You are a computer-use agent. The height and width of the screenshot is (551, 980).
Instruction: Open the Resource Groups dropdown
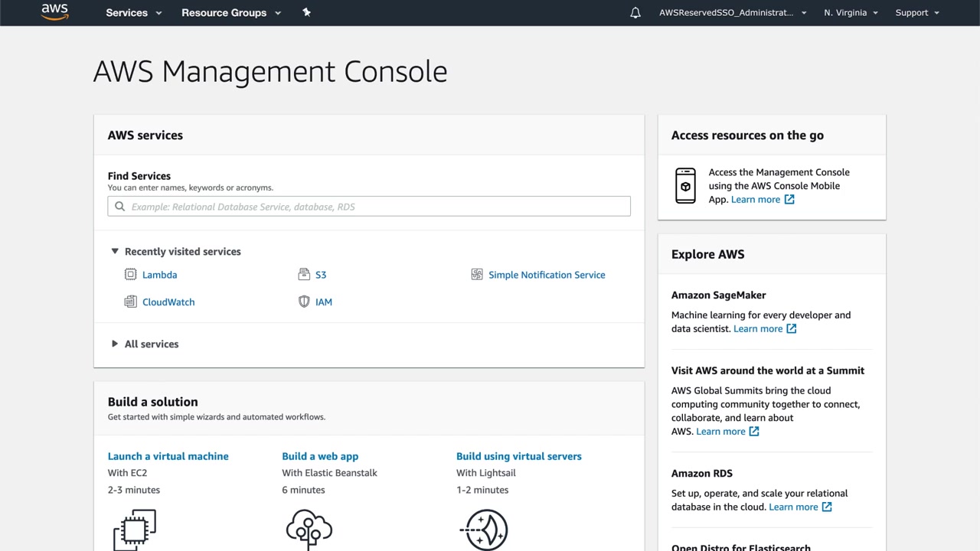tap(231, 13)
